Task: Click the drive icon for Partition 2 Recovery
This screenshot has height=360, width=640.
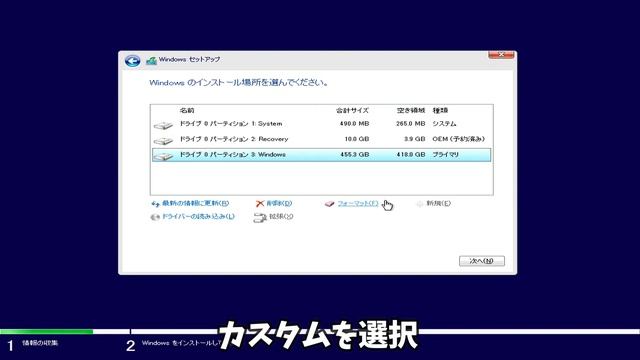Action: 163,141
